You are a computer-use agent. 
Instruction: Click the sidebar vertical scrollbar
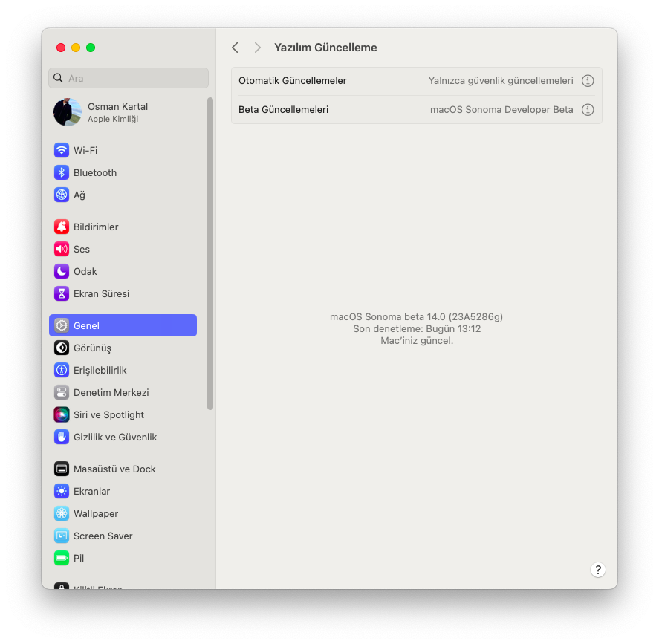pyautogui.click(x=210, y=253)
